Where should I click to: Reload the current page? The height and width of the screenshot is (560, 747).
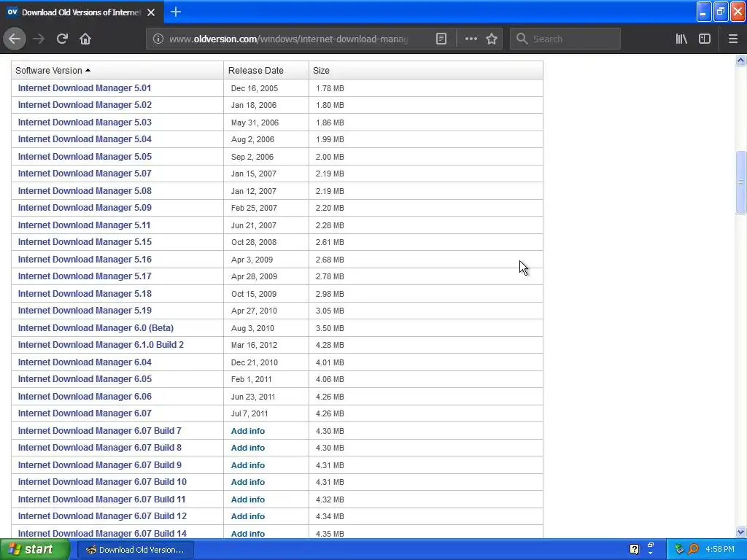click(x=62, y=39)
